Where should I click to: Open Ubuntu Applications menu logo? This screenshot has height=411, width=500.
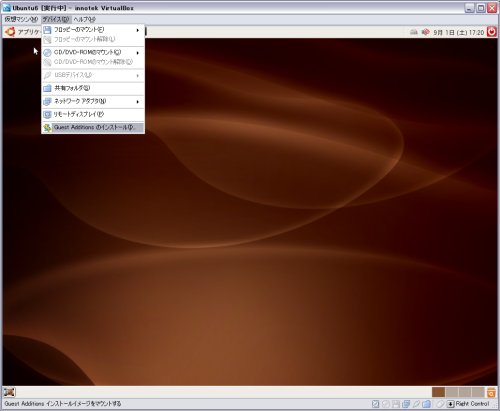(10, 32)
